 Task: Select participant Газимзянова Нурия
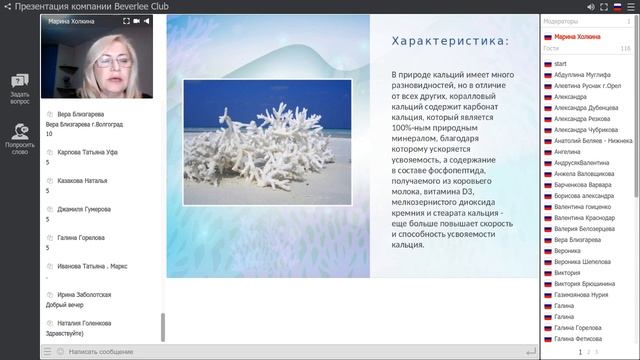click(581, 295)
